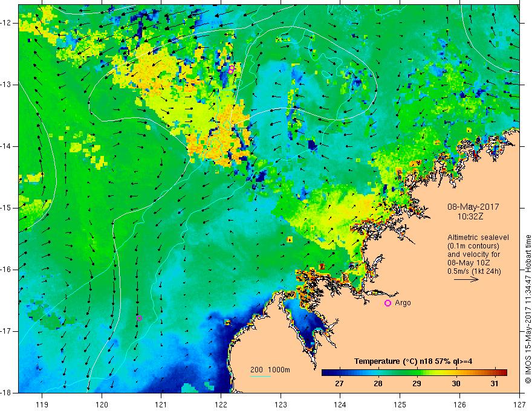This screenshot has height=411, width=532.
Task: Click the longitude axis label "125"
Action: 400,404
